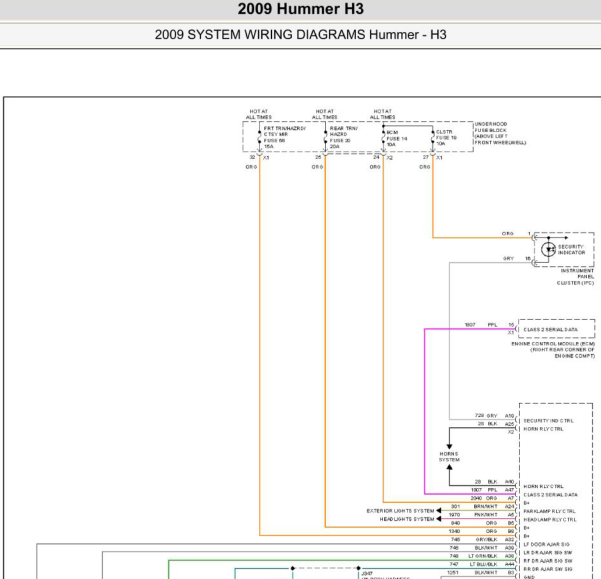Click the "2009 Hummer H3" page title
601x579 pixels.
(300, 9)
